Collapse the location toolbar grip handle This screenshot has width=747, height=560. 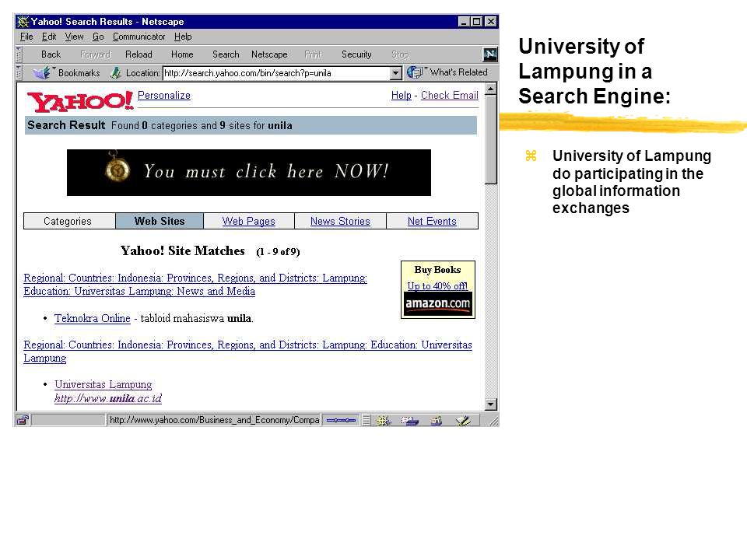[19, 73]
